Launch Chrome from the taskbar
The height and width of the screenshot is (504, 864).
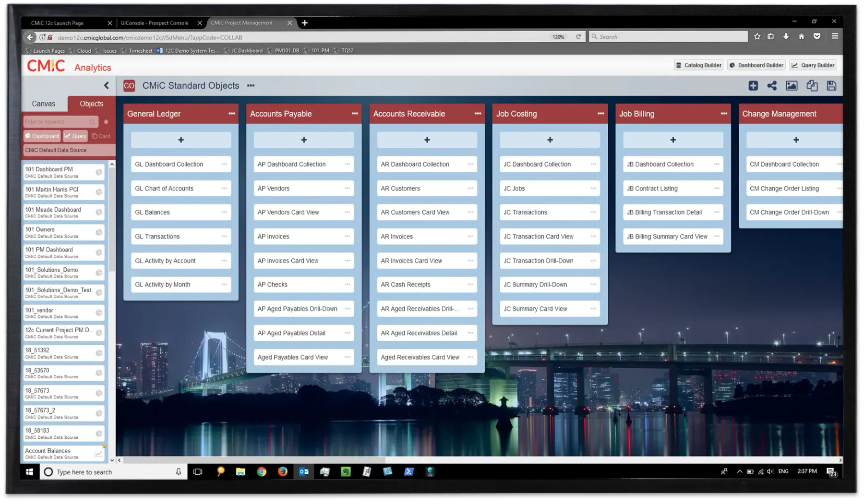(x=262, y=472)
